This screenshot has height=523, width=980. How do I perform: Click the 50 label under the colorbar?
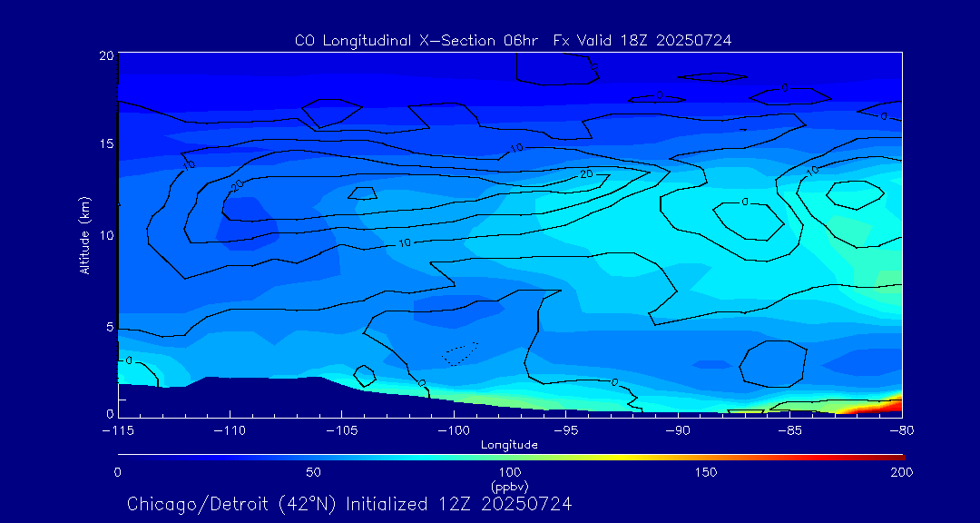tap(313, 473)
